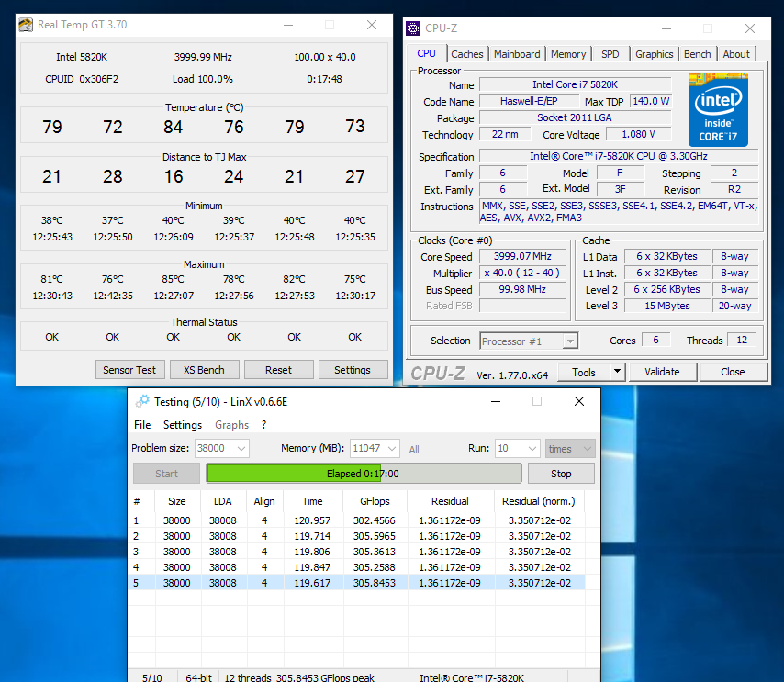This screenshot has height=682, width=784.
Task: Select highlighted row with GFlops 305.8453
Action: coord(356,583)
